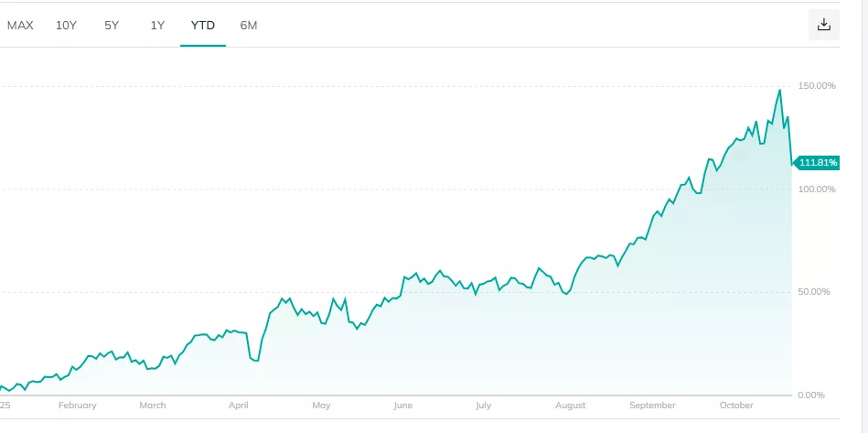The height and width of the screenshot is (433, 868).
Task: Click the 50.00% y-axis label
Action: 818,292
